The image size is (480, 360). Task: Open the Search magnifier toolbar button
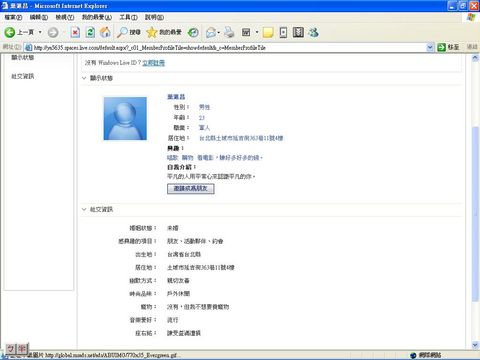(x=129, y=32)
